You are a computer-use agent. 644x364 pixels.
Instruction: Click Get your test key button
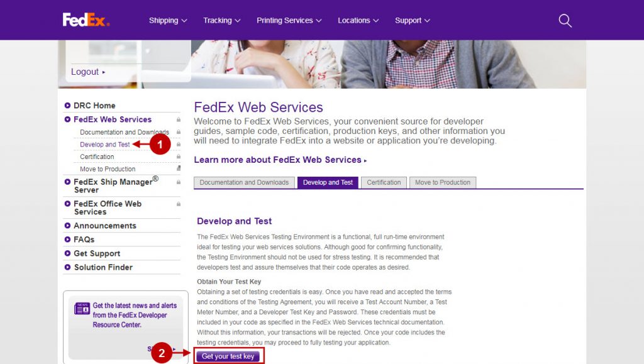pyautogui.click(x=228, y=356)
